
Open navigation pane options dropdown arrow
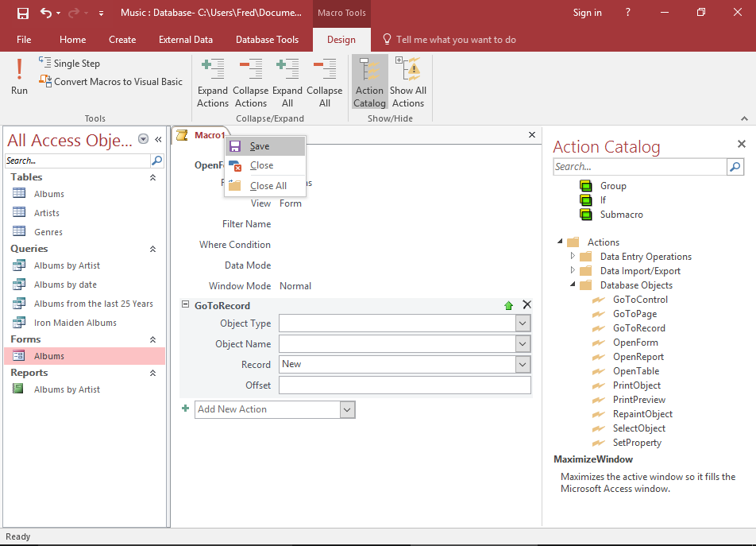[x=143, y=139]
